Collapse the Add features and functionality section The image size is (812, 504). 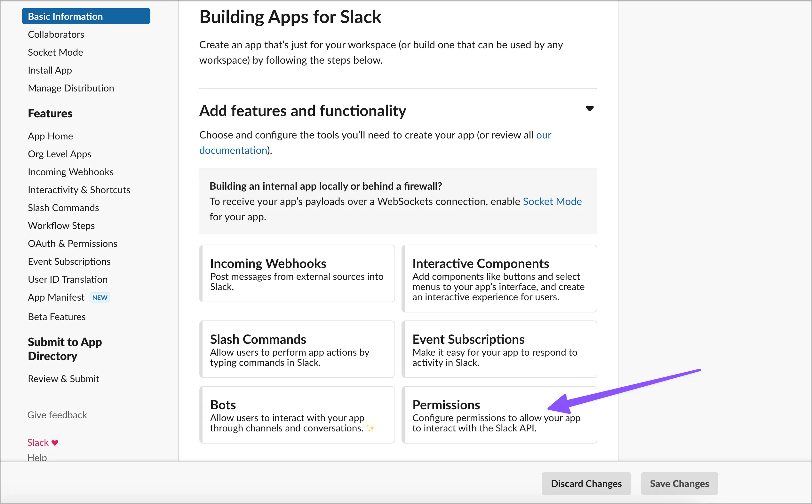pos(589,109)
